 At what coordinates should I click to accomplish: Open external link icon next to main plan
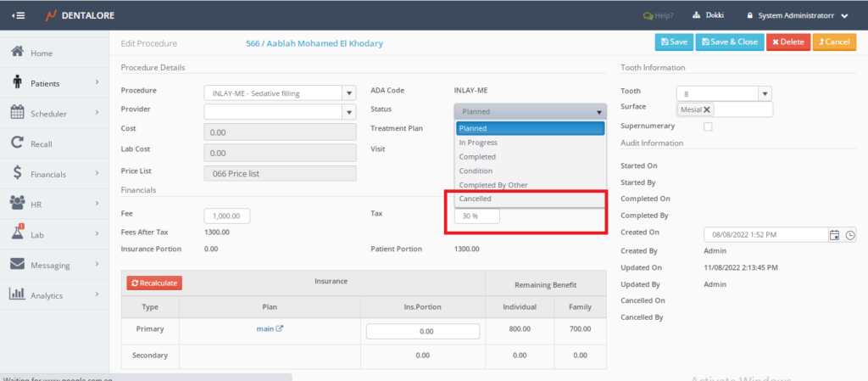279,329
